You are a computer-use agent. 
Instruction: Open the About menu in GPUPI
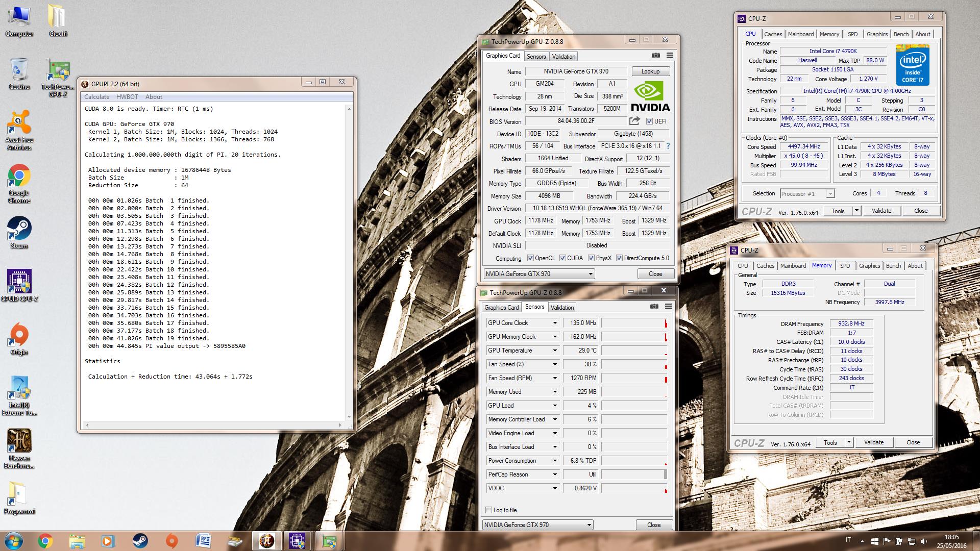154,97
